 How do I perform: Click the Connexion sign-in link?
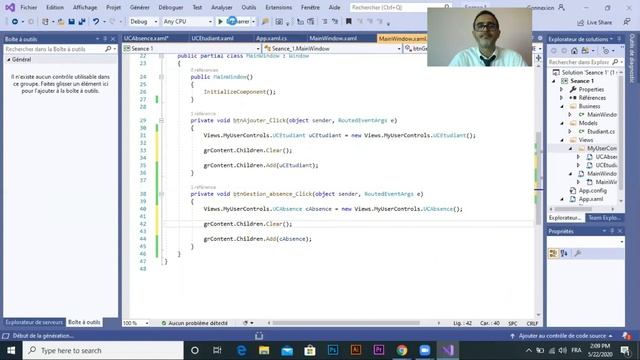[x=540, y=8]
